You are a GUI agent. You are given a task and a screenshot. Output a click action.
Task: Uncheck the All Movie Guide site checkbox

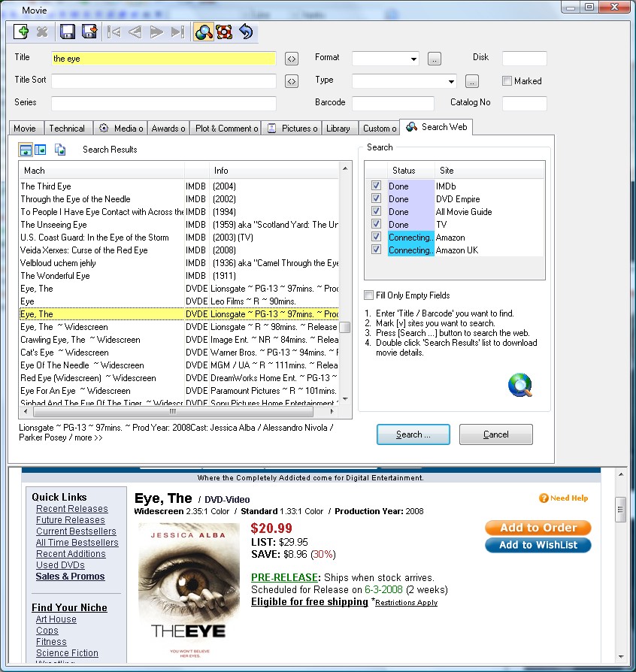[377, 211]
